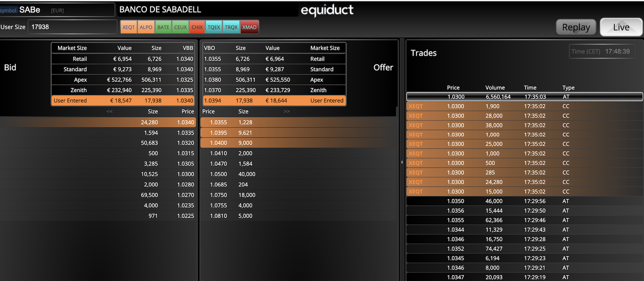Select the trade with volume 46,000

525,201
